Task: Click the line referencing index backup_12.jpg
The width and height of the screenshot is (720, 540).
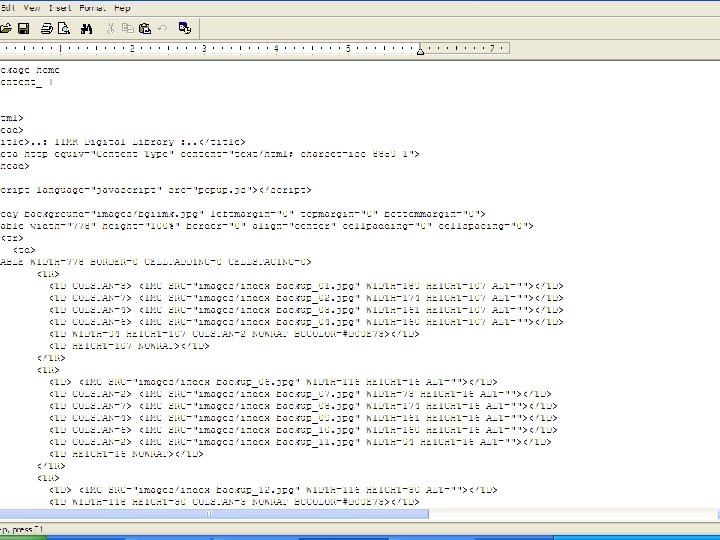Action: click(x=273, y=490)
